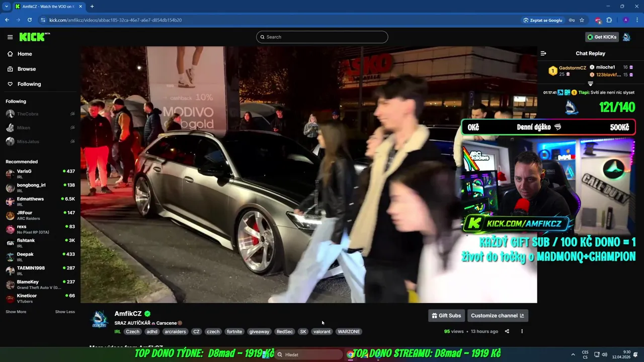The width and height of the screenshot is (644, 362).
Task: Open Browse in the sidebar
Action: click(27, 69)
